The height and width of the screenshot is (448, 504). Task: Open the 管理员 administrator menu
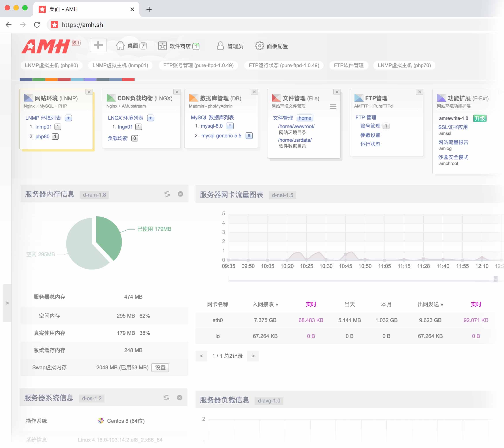point(230,46)
